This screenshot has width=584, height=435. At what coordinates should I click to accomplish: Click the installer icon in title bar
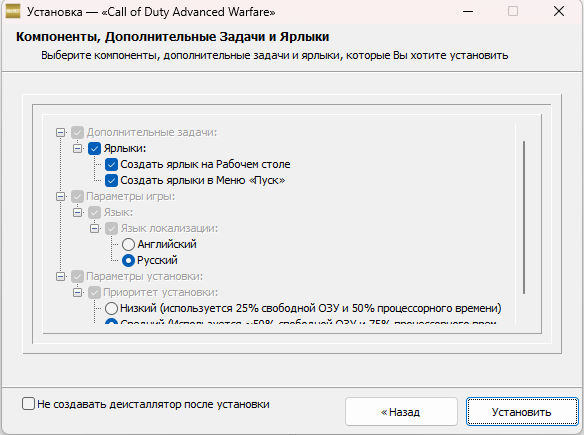click(13, 11)
